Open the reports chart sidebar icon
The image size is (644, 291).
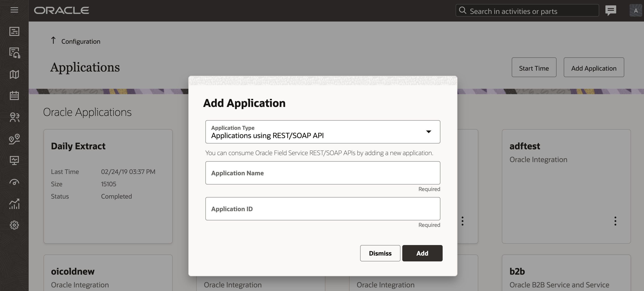pos(14,204)
